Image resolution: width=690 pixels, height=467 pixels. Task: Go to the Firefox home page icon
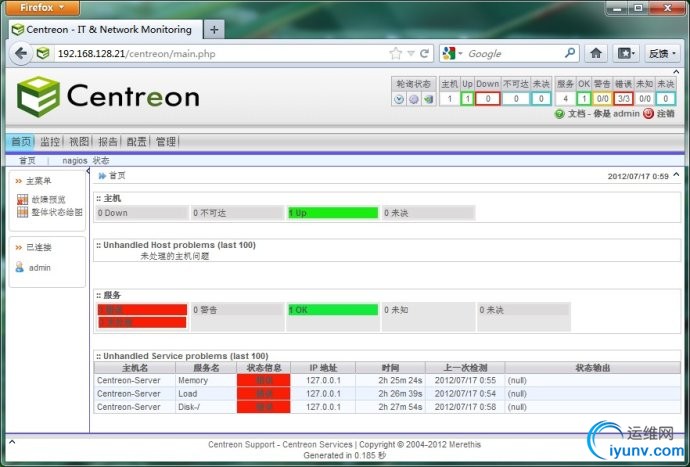tap(596, 54)
